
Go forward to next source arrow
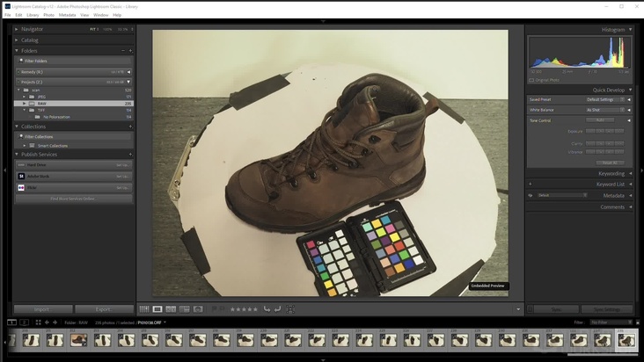coord(55,322)
